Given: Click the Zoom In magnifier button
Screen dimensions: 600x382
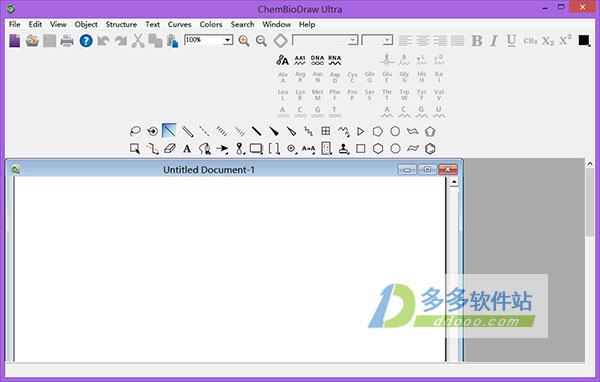Looking at the screenshot, I should pos(244,41).
